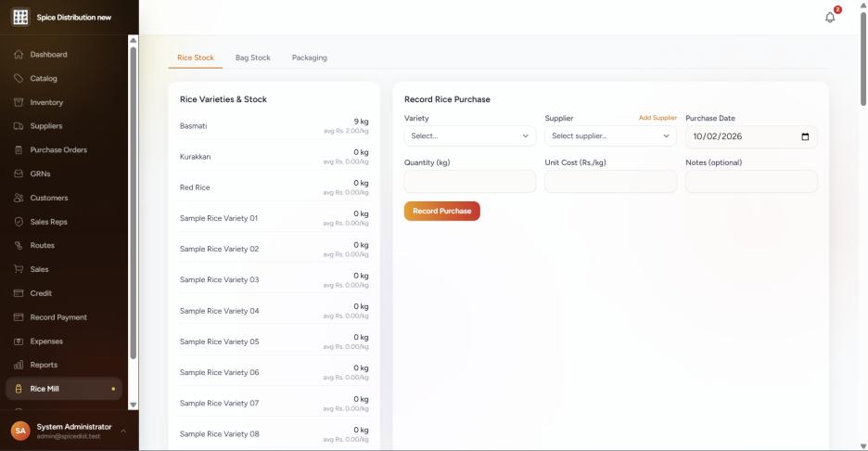
Task: Select Sample Rice Variety 04 row
Action: pos(274,311)
